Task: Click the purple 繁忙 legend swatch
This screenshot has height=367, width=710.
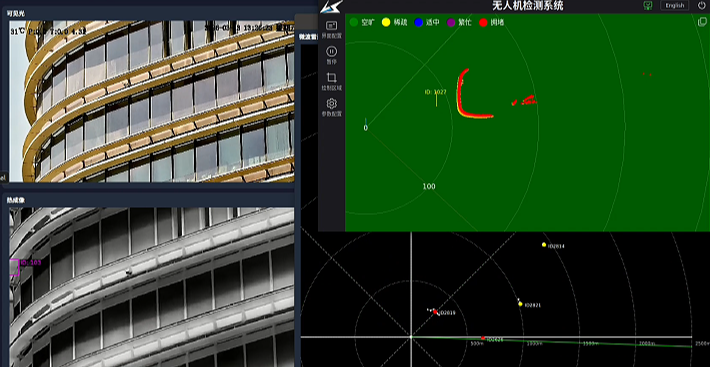Action: point(451,22)
